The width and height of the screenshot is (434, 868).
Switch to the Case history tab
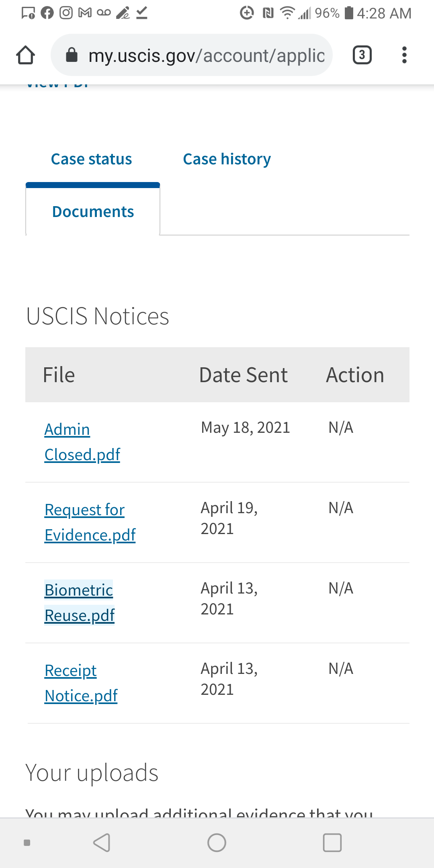coord(227,159)
